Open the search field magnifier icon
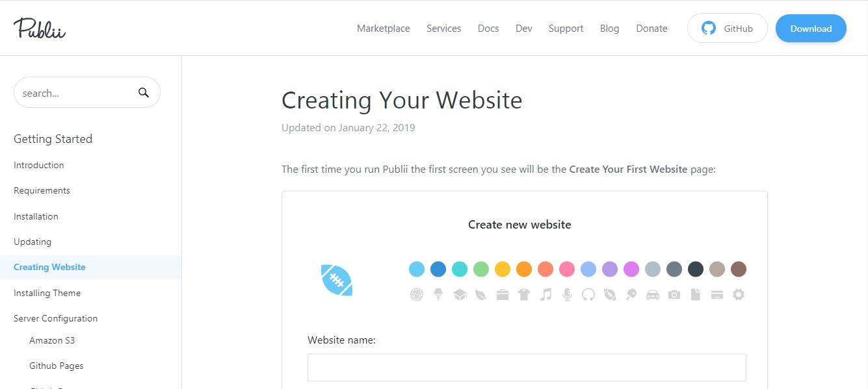 [143, 92]
